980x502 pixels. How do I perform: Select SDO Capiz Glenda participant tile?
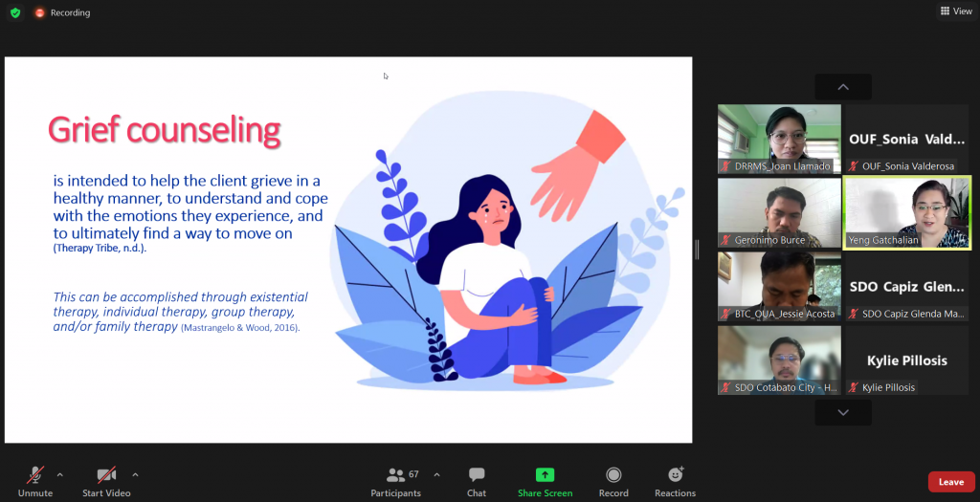[907, 286]
